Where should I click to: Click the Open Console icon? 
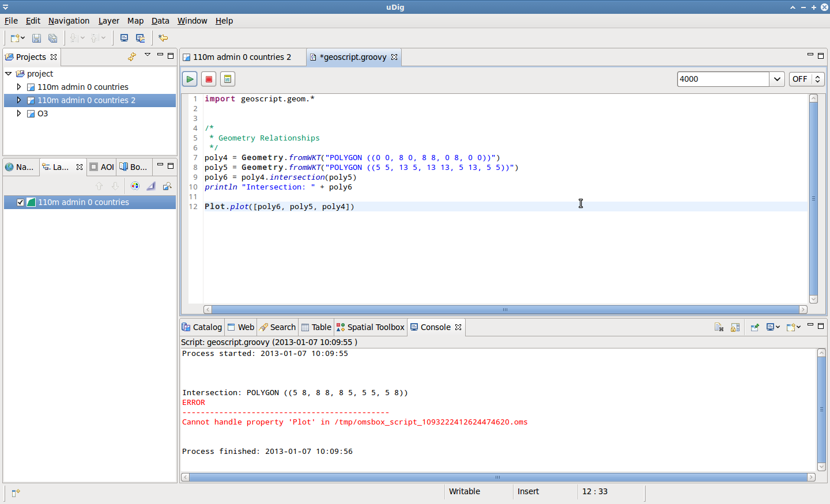point(791,327)
